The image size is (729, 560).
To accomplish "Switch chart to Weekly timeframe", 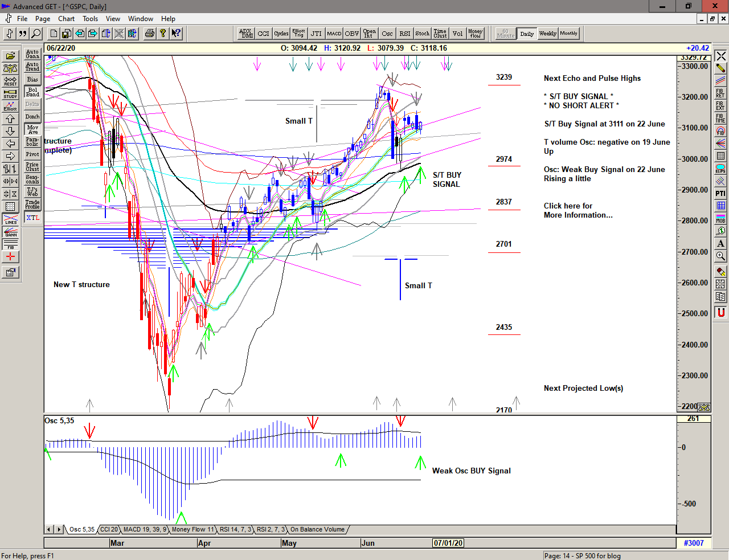I will [x=547, y=34].
